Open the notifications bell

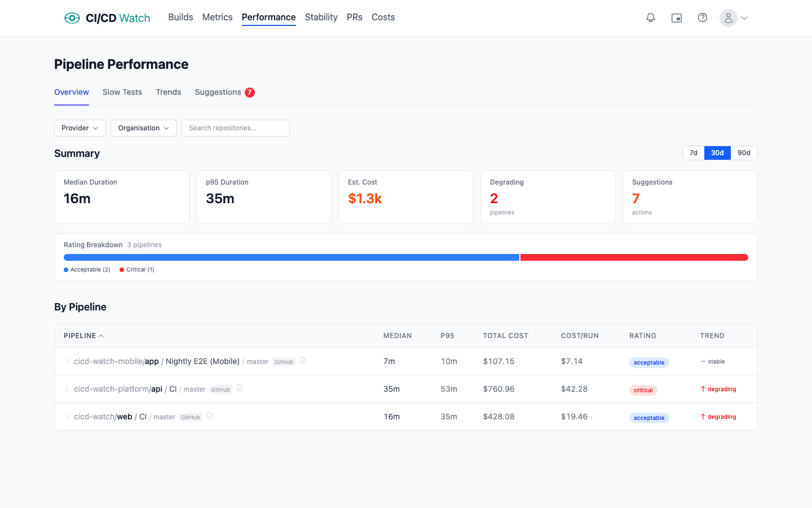[x=651, y=18]
